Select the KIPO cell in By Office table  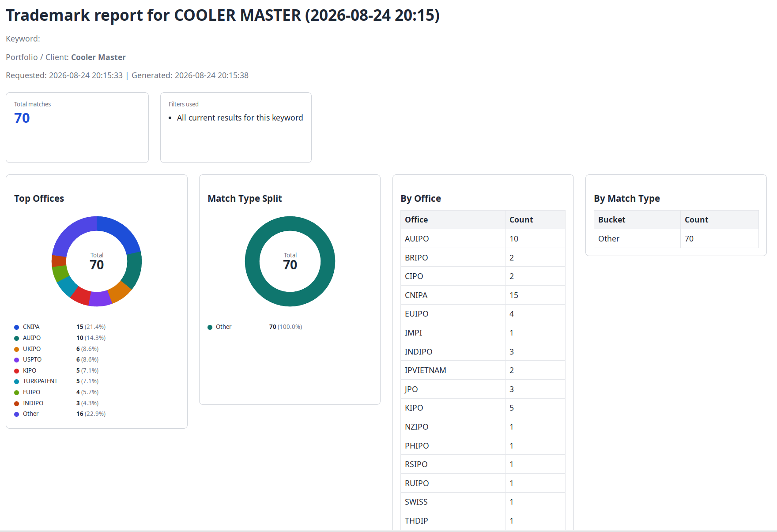pyautogui.click(x=453, y=408)
